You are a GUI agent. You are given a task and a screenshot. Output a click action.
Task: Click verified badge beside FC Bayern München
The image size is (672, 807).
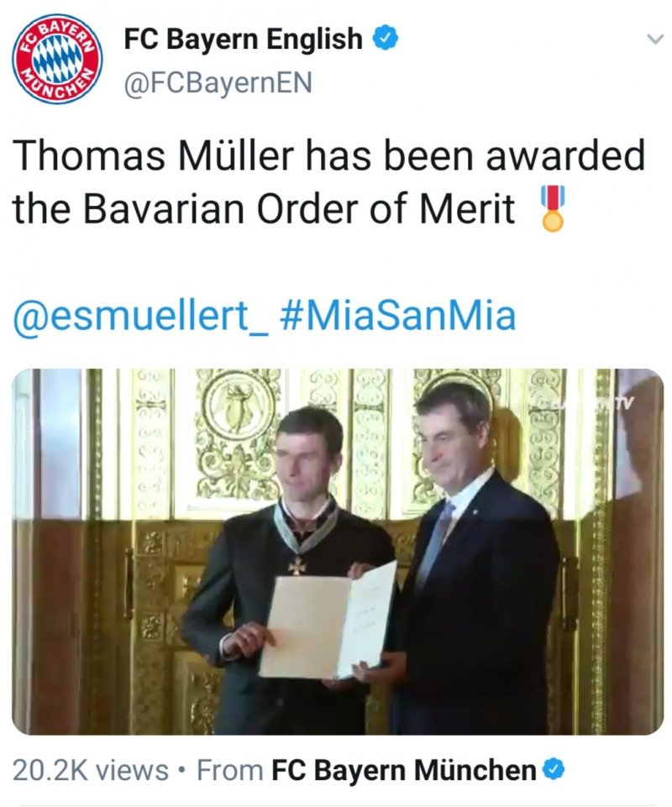click(x=554, y=770)
